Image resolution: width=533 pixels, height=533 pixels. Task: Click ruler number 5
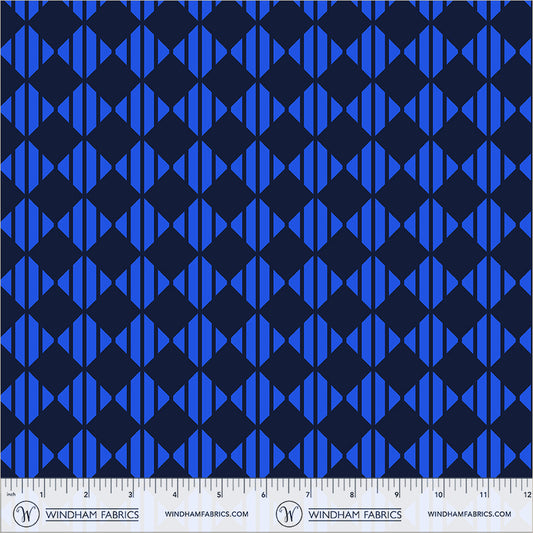(219, 494)
